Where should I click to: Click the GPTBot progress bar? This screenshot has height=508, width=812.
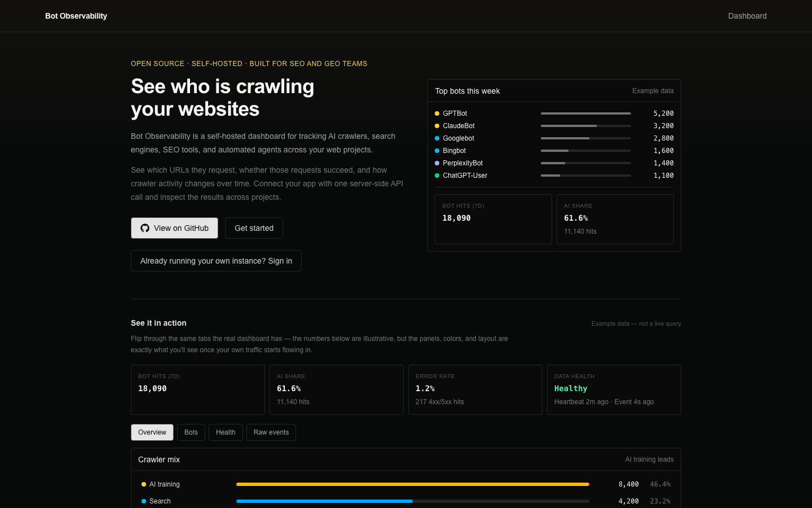tap(586, 113)
